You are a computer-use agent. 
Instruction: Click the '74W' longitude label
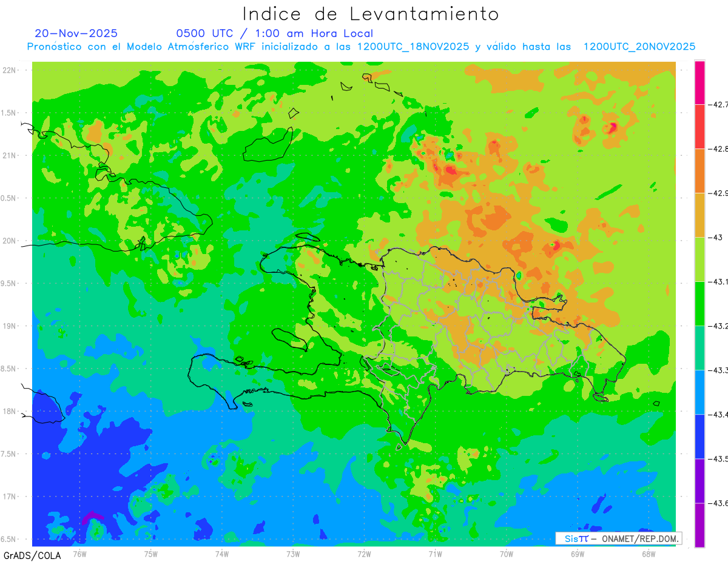pos(222,554)
